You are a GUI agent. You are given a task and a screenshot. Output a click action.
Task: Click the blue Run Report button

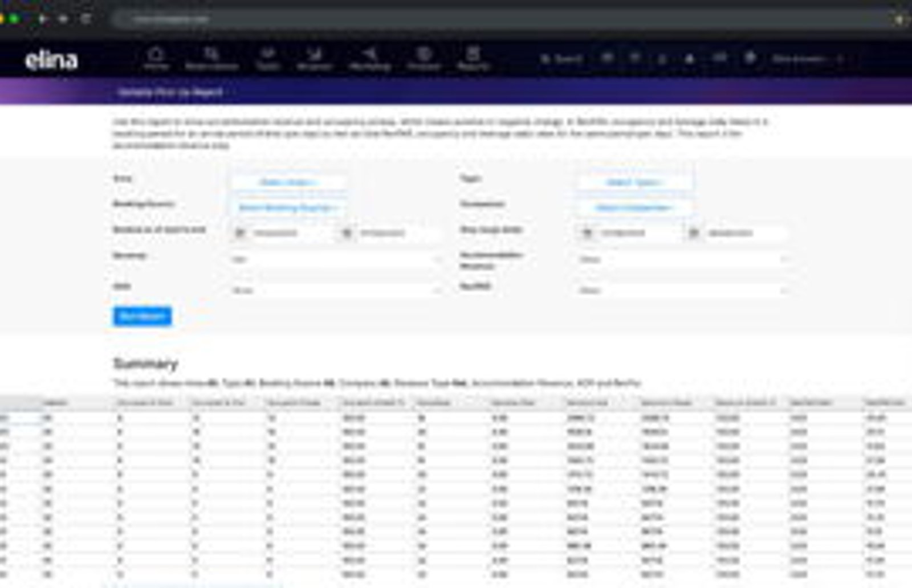coord(142,316)
